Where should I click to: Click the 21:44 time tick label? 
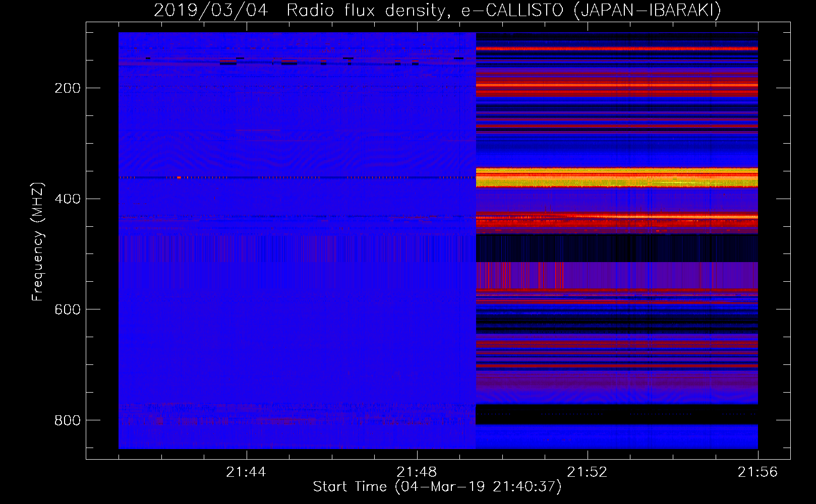(x=246, y=472)
